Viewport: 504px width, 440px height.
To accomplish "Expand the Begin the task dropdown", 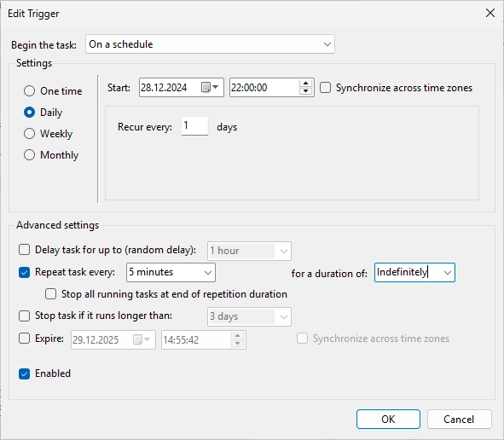I will (211, 44).
